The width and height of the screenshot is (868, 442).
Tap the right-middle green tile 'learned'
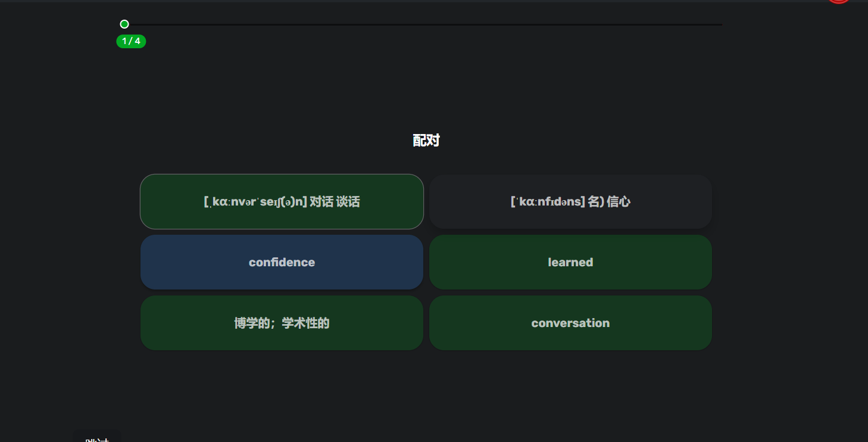click(570, 262)
